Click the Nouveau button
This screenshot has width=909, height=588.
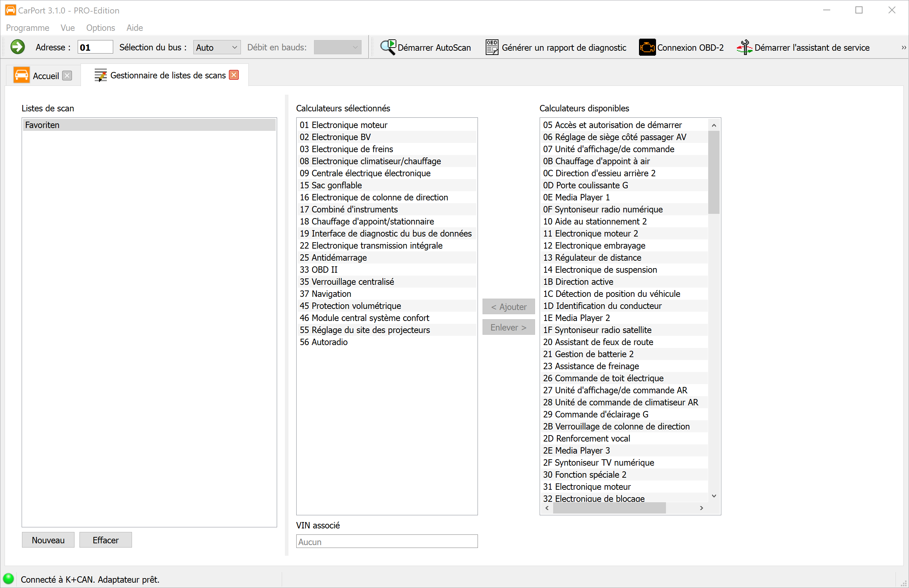coord(48,540)
